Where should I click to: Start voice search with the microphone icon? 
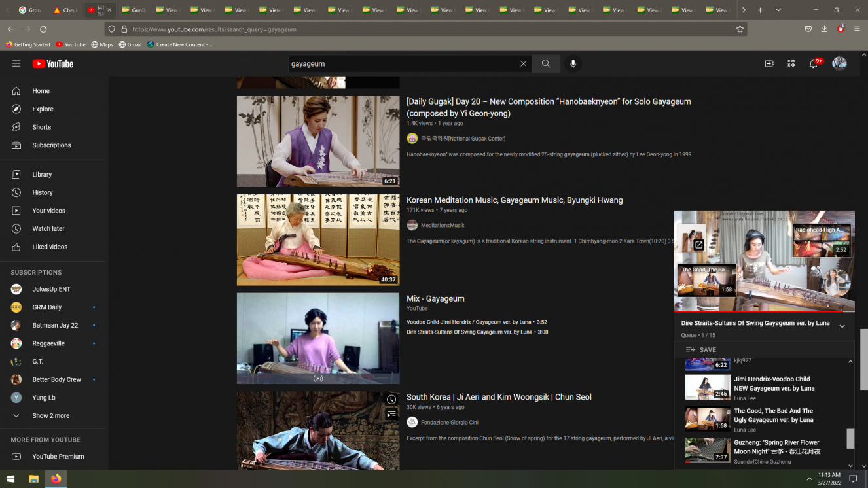pos(573,63)
